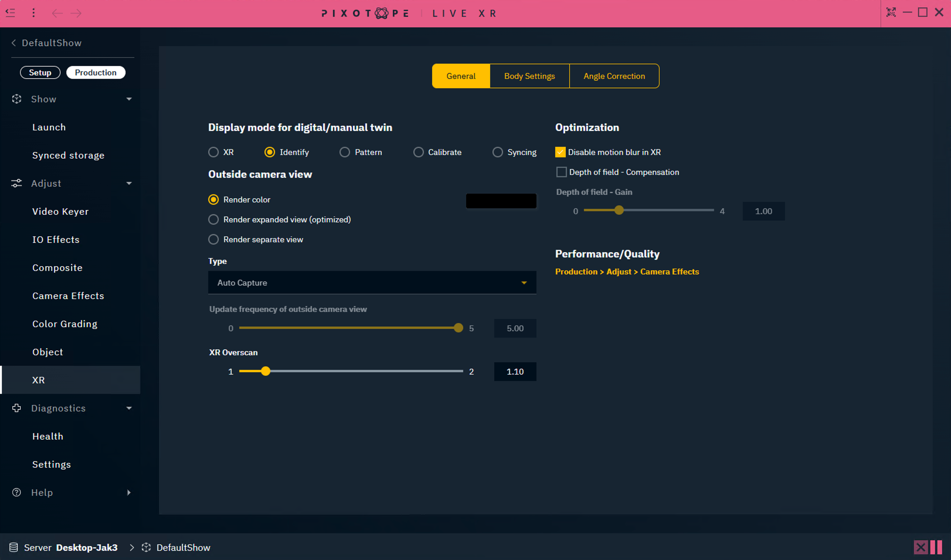Enable Depth of field - Compensation checkbox

[561, 172]
